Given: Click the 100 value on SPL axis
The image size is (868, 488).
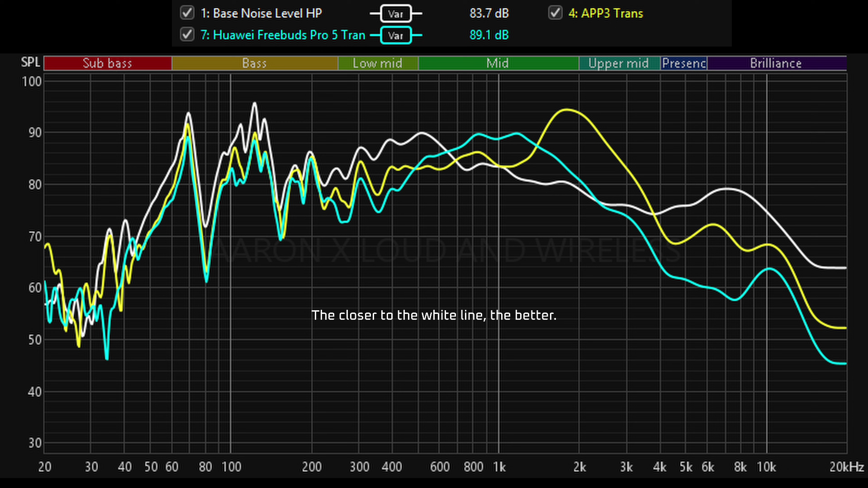Looking at the screenshot, I should [32, 81].
